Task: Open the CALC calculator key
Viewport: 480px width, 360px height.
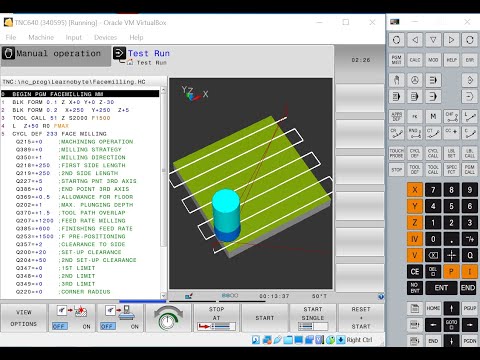Action: click(x=415, y=60)
